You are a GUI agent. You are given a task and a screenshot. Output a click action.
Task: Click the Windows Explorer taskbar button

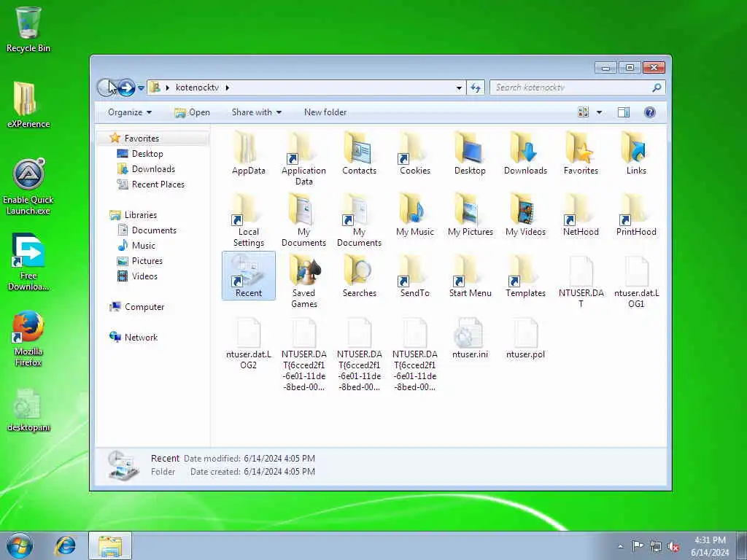click(110, 545)
